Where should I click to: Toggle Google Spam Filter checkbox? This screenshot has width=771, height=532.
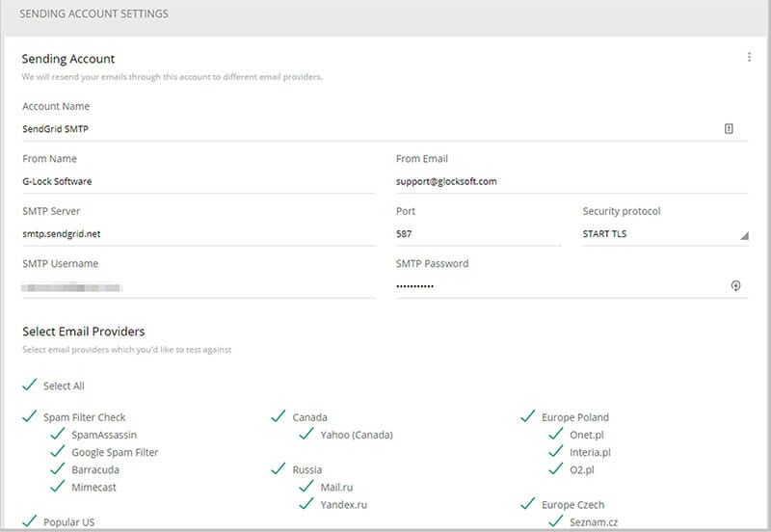click(x=58, y=451)
